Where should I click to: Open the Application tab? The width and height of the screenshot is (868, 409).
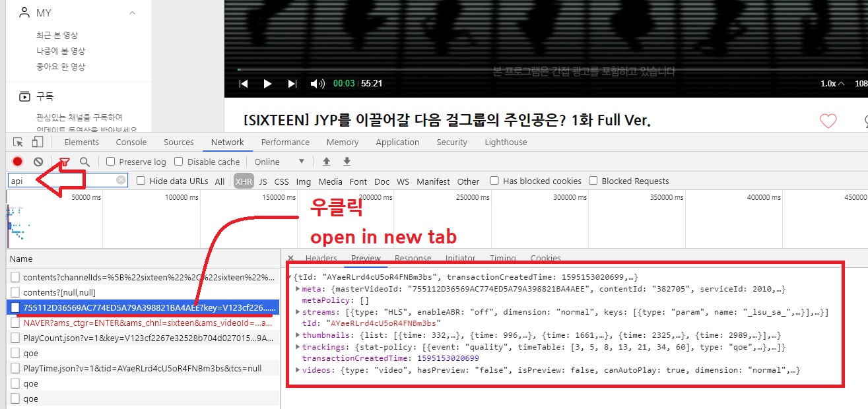tap(397, 142)
